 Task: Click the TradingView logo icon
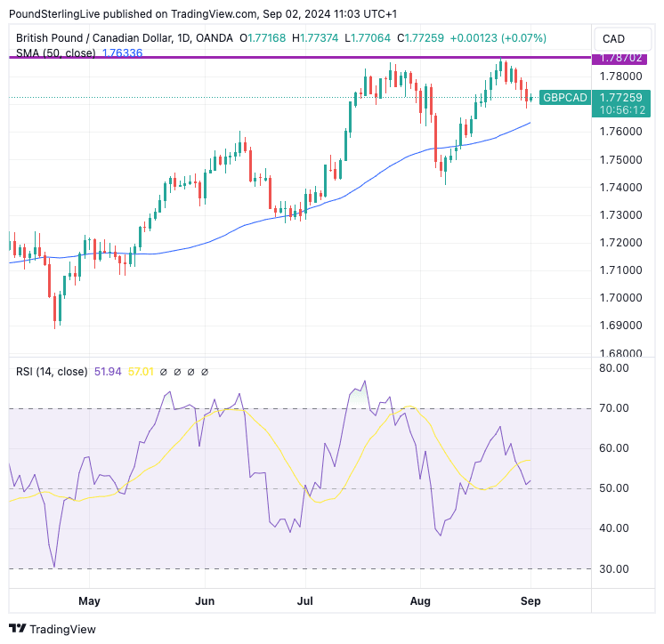[x=18, y=629]
